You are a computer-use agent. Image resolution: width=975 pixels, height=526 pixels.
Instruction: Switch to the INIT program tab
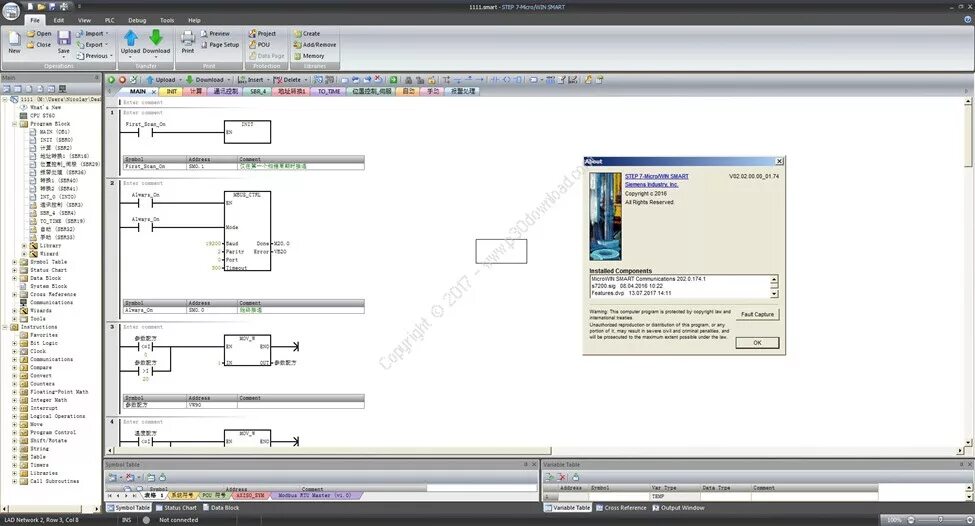[172, 91]
